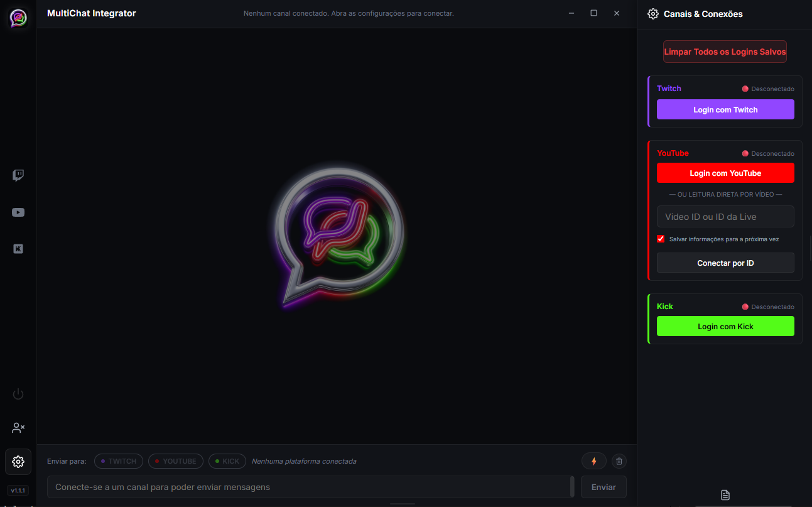Screen dimensions: 812x507
Task: Open the Twitch sidebar icon
Action: tap(18, 175)
